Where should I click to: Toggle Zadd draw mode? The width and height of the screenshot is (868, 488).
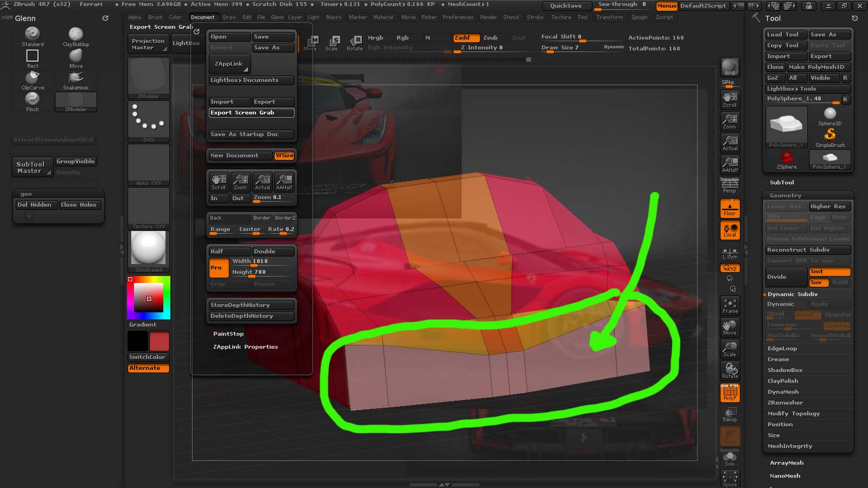[x=466, y=37]
